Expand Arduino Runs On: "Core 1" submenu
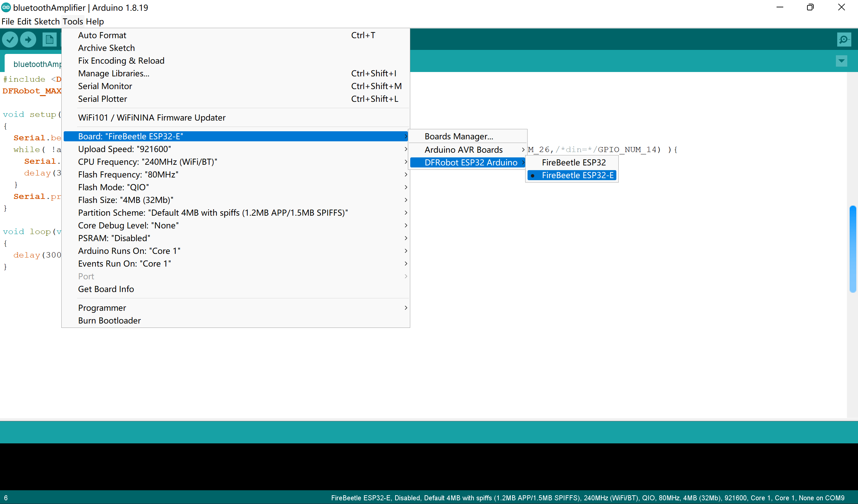 coord(236,251)
